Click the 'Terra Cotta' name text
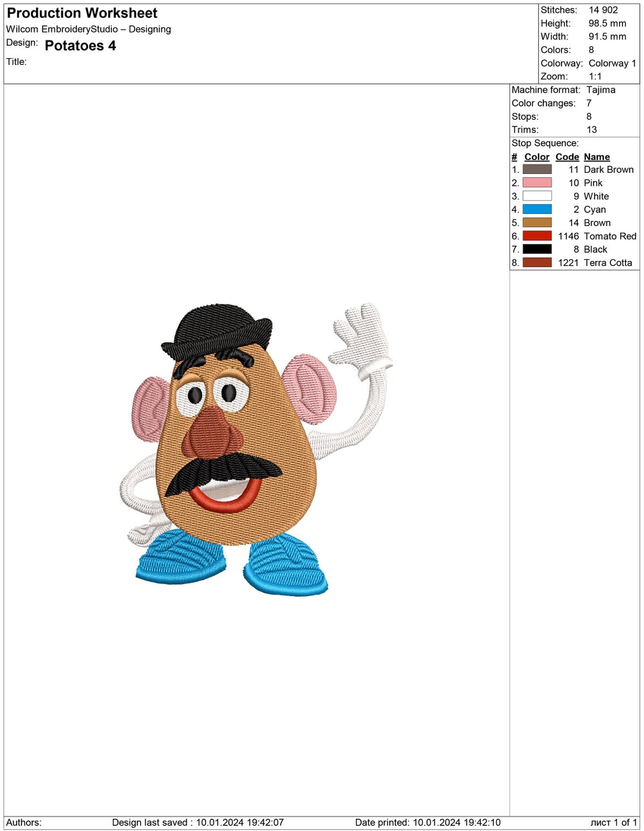Image resolution: width=644 pixels, height=831 pixels. [608, 263]
